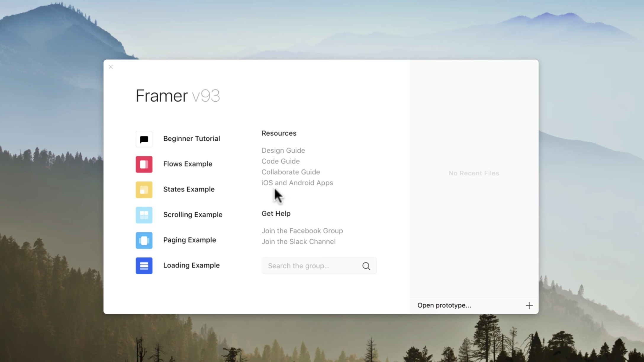Close the Framer welcome window
This screenshot has height=362, width=644.
pyautogui.click(x=111, y=67)
